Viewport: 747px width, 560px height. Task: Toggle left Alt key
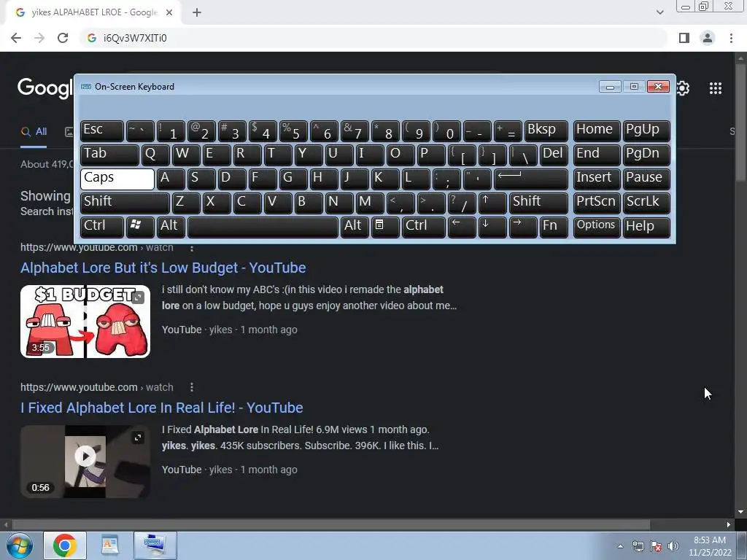171,227
